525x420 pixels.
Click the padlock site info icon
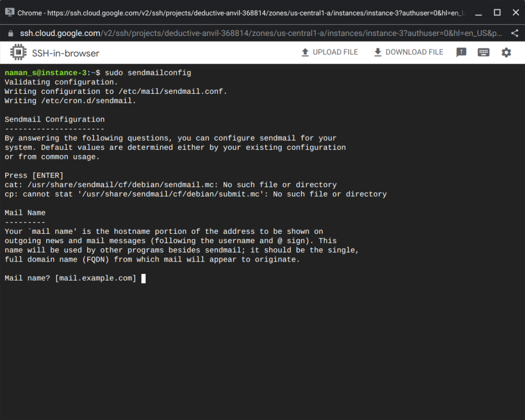11,33
